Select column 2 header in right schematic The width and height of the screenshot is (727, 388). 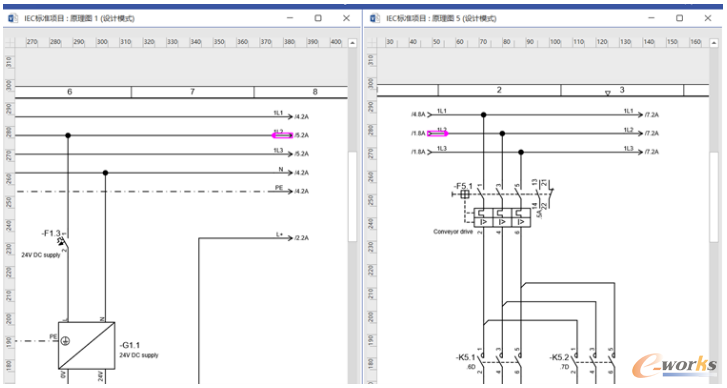pos(499,90)
